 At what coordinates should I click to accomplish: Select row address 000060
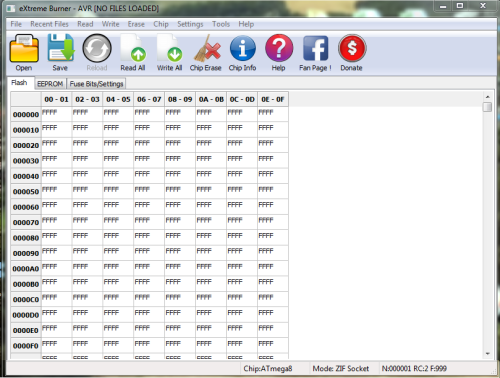tap(26, 207)
